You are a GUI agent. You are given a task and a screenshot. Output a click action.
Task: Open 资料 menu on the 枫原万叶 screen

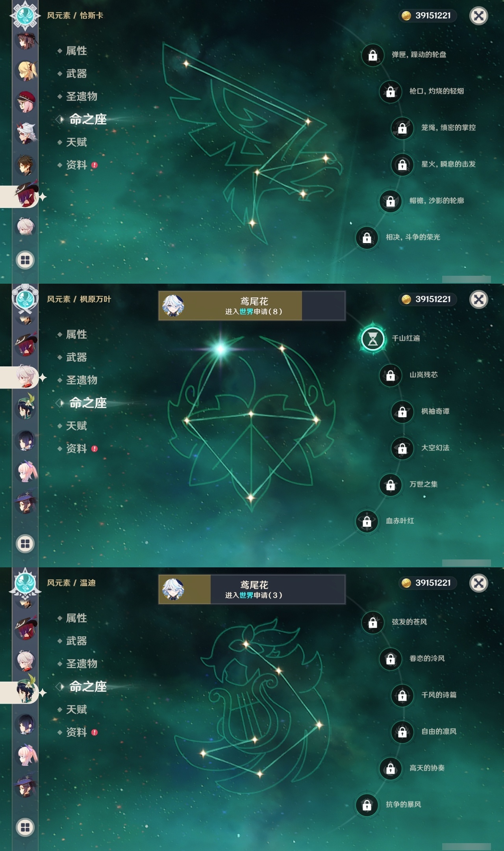coord(76,449)
